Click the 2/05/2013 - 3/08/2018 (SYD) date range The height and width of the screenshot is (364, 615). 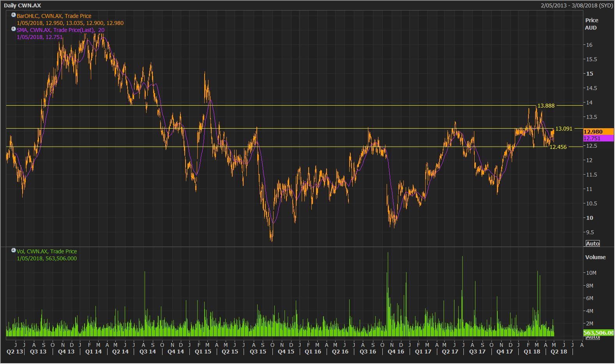pos(577,5)
